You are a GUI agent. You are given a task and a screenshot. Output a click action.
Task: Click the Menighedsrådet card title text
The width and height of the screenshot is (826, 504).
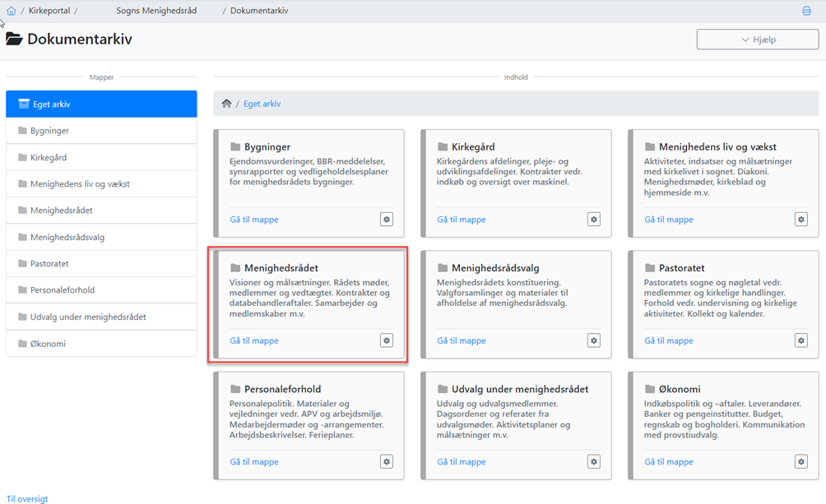(281, 268)
